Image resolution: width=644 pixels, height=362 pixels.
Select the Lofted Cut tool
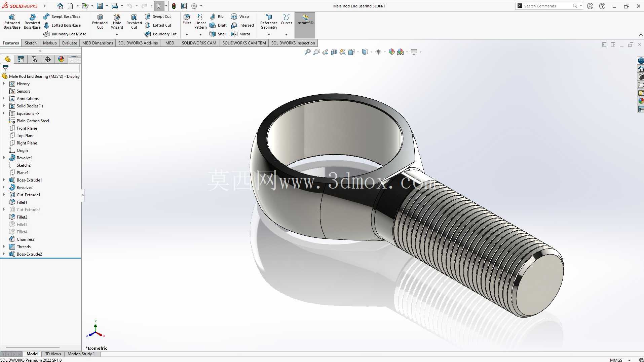click(158, 25)
